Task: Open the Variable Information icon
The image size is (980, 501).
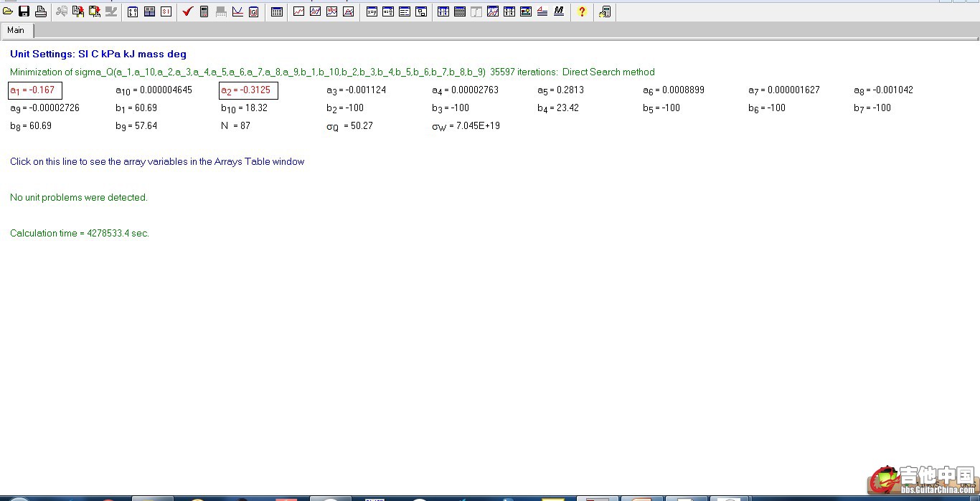Action: click(x=133, y=11)
